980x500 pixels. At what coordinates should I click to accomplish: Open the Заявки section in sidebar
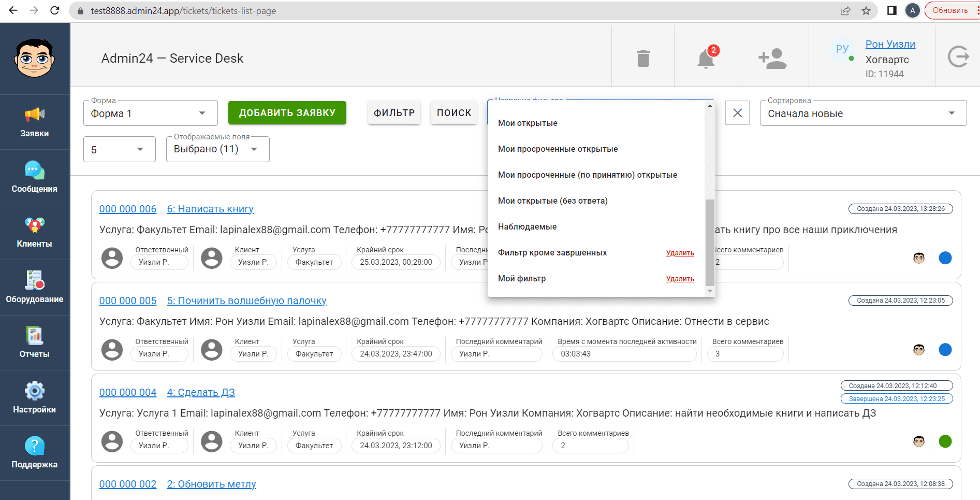click(35, 122)
